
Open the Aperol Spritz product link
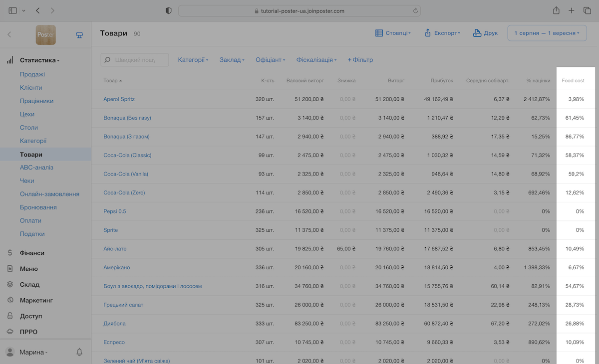[119, 99]
